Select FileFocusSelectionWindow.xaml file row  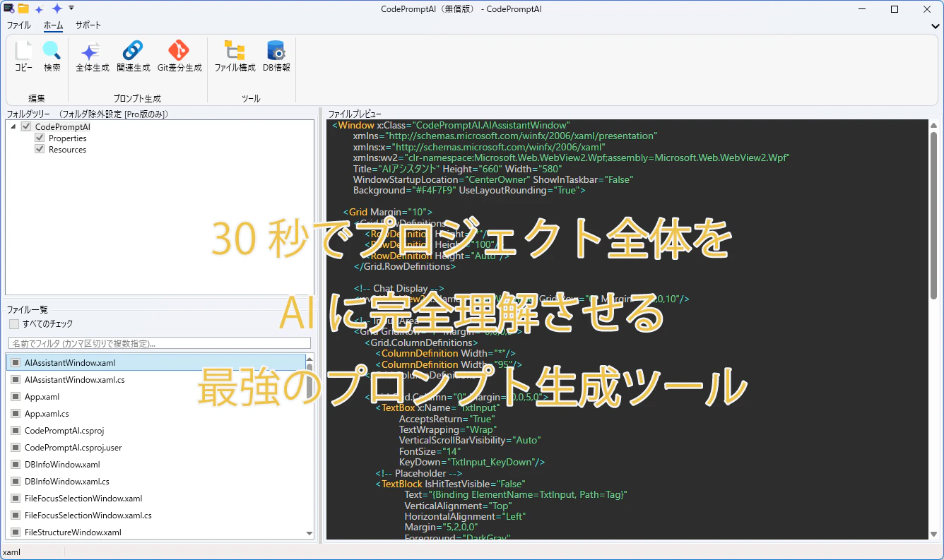coord(156,499)
